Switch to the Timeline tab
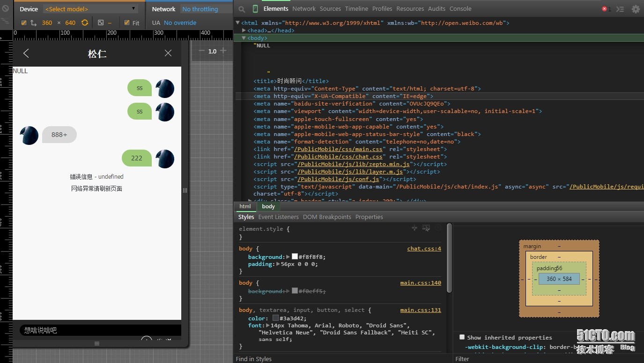The height and width of the screenshot is (363, 644). [x=356, y=8]
